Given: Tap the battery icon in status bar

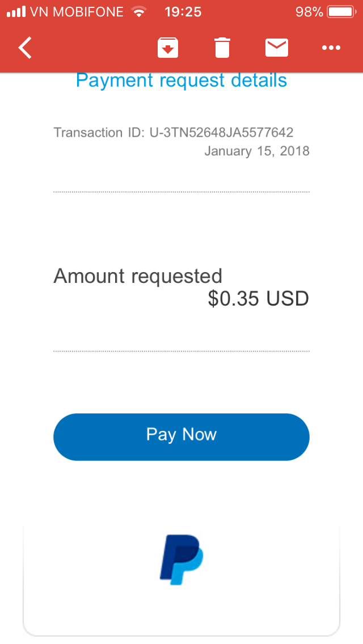Looking at the screenshot, I should 340,12.
